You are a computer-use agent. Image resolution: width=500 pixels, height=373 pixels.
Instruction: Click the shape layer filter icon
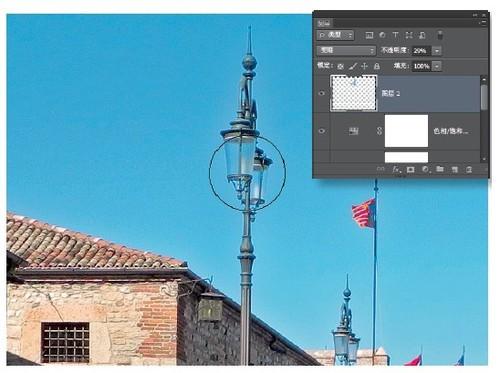pyautogui.click(x=409, y=35)
